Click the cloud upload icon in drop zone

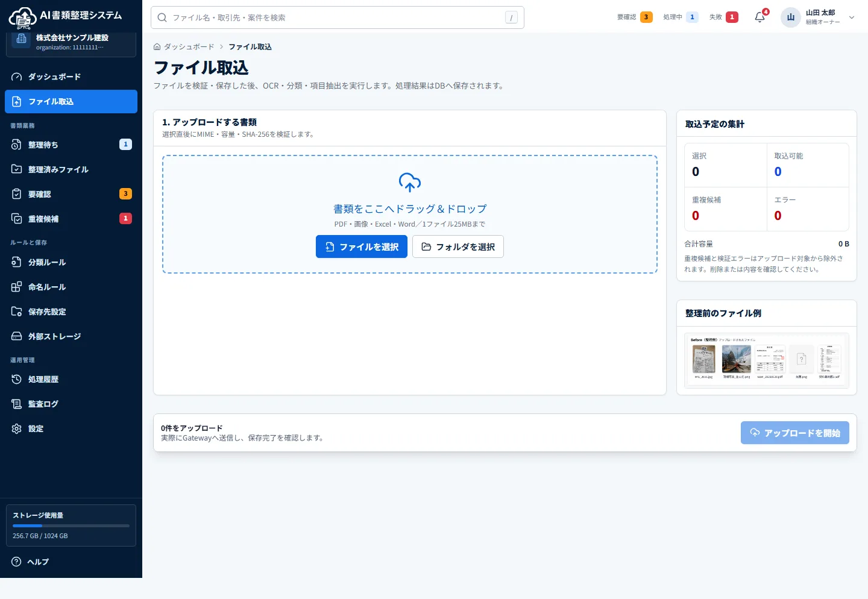coord(410,182)
